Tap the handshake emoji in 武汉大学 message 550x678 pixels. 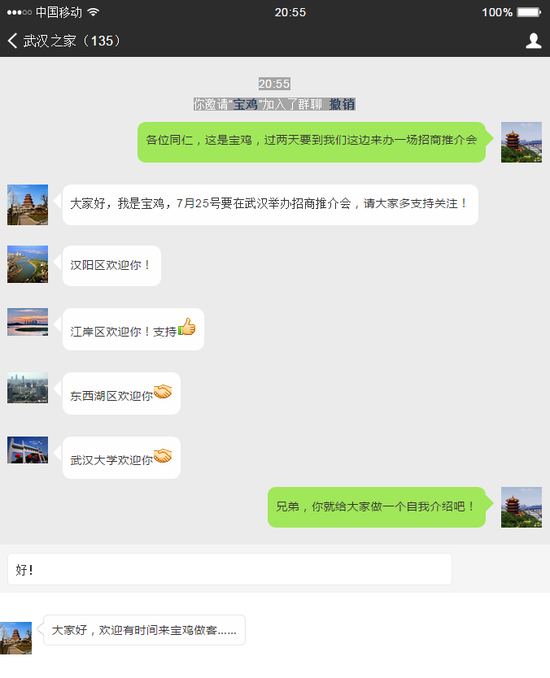click(x=163, y=455)
